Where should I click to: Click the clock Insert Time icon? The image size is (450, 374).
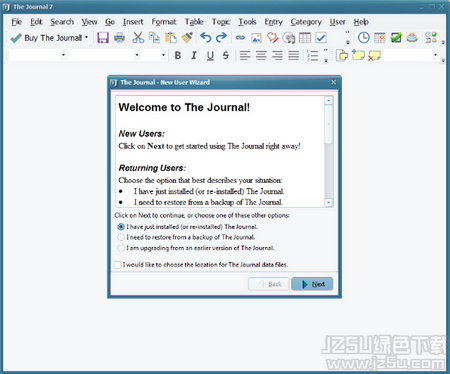tap(363, 38)
